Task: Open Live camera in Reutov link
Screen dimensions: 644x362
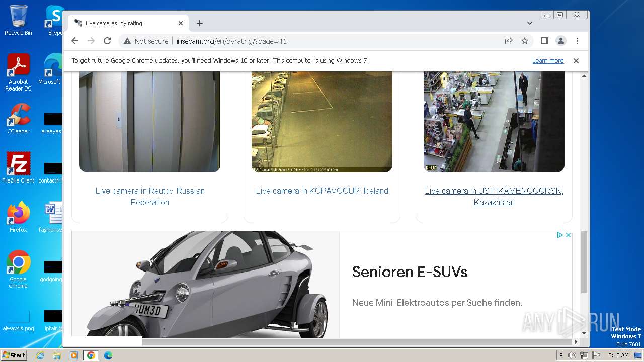Action: tap(150, 197)
